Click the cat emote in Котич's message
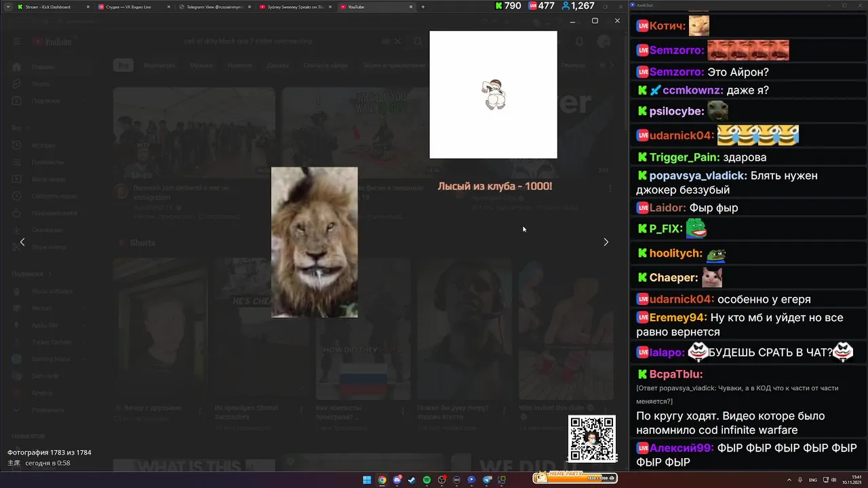The width and height of the screenshot is (868, 488). 699,26
